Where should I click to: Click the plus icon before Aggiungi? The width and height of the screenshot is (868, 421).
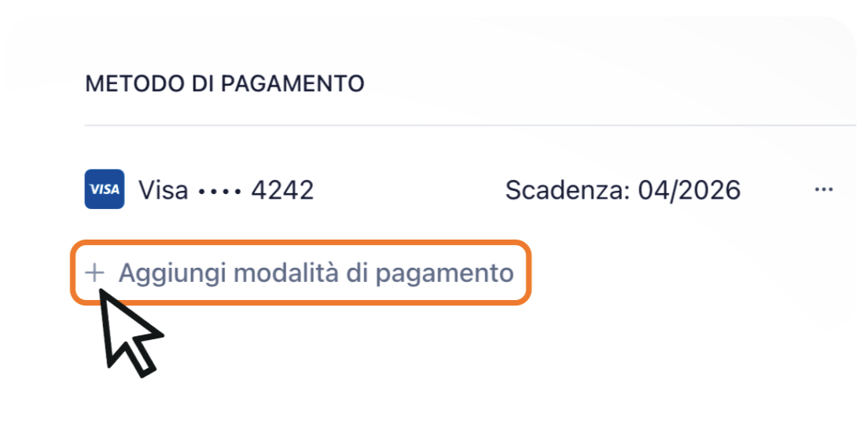click(94, 273)
